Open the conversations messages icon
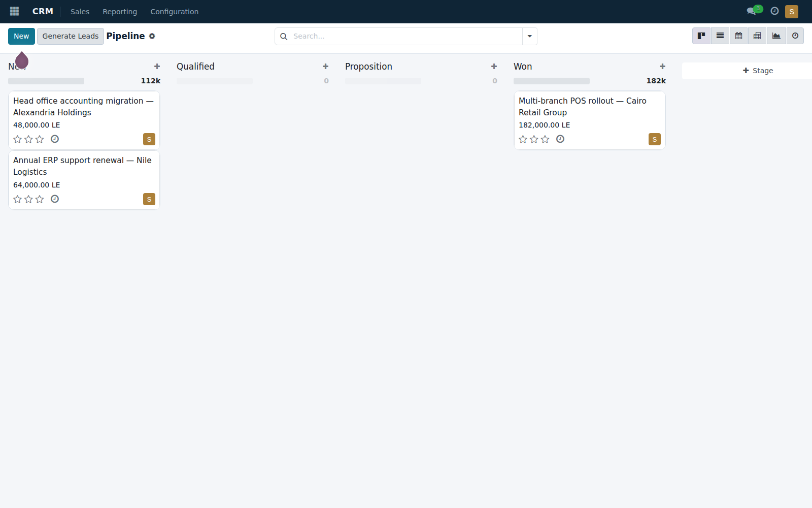 pyautogui.click(x=752, y=11)
